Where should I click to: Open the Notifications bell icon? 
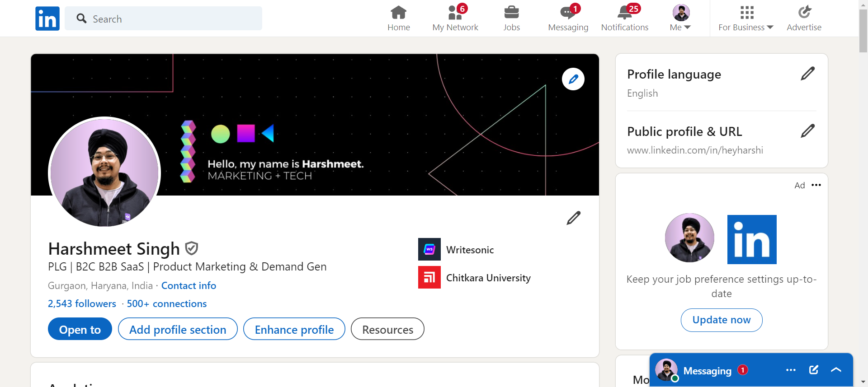(x=624, y=13)
